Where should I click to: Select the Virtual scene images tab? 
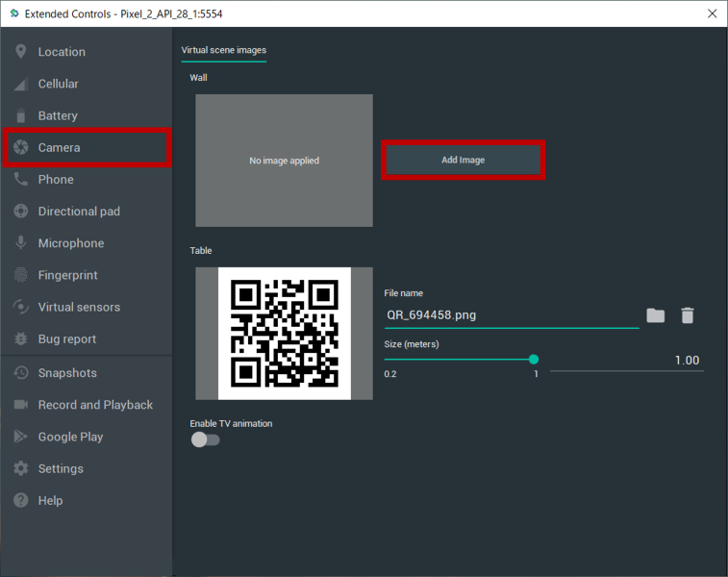click(224, 50)
